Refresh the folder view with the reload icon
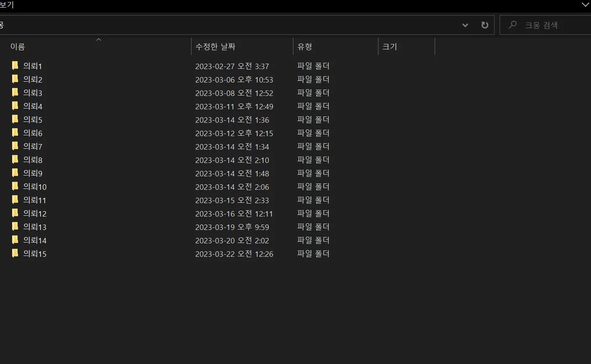Viewport: 591px width, 364px height. (485, 25)
